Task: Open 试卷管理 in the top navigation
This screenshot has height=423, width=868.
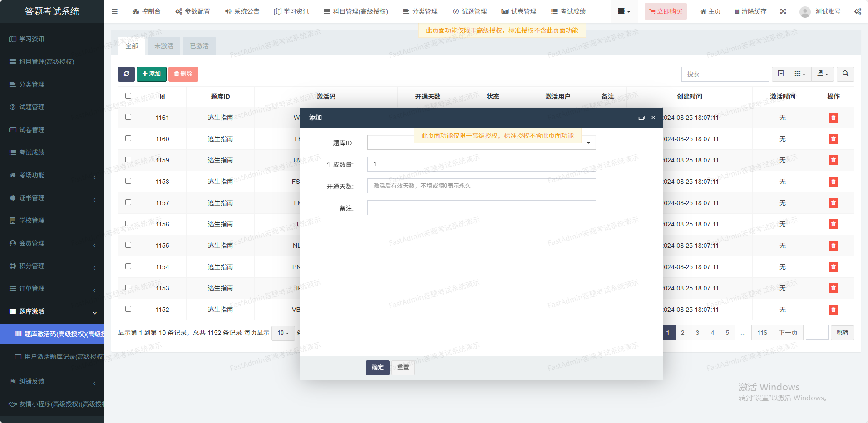Action: coord(519,11)
